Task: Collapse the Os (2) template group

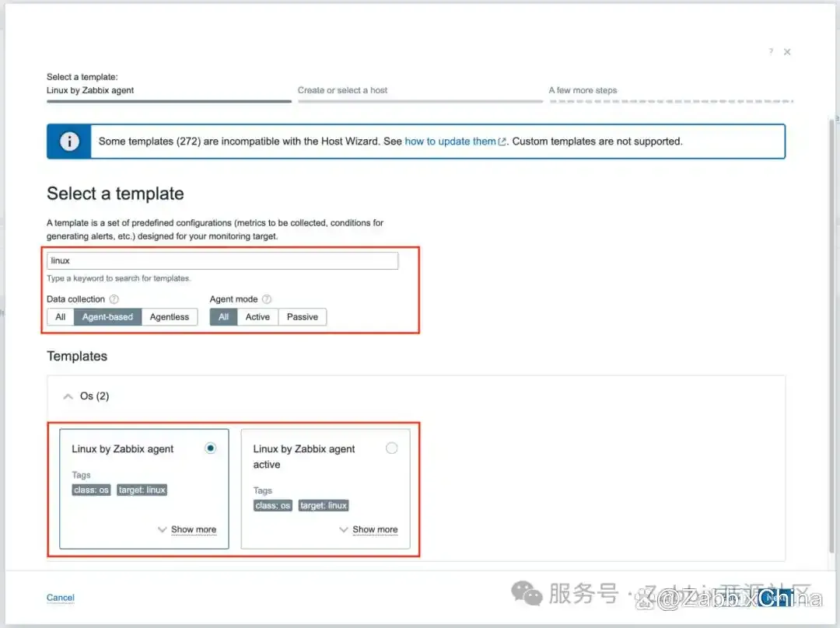Action: coord(68,396)
